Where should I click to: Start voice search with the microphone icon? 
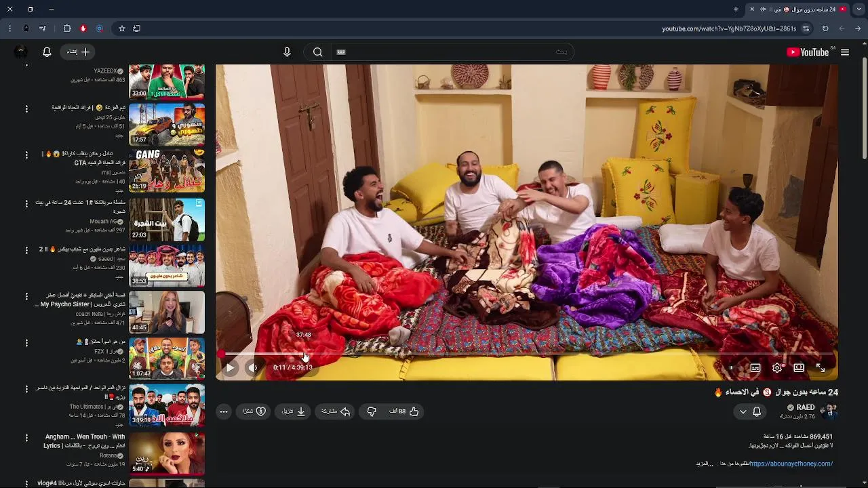click(x=287, y=52)
